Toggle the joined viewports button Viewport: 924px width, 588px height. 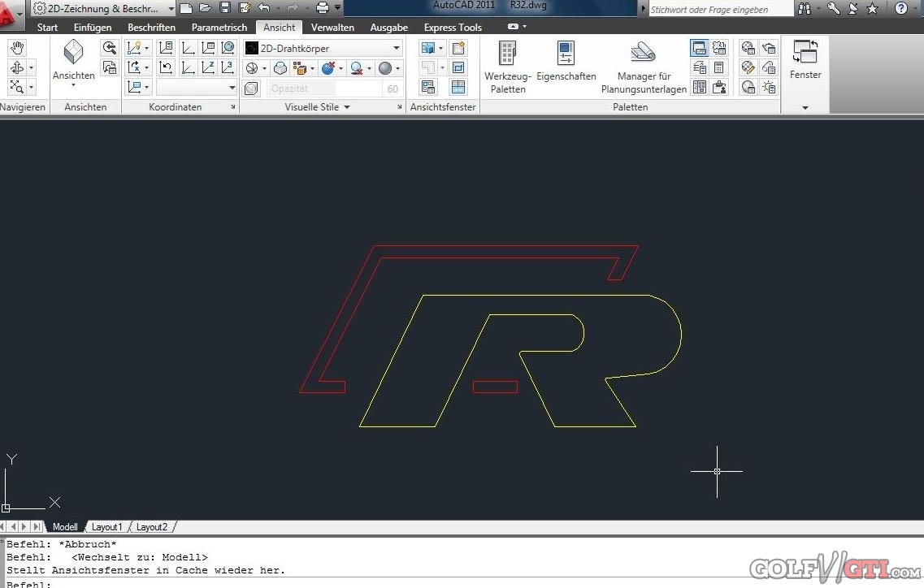pos(458,88)
